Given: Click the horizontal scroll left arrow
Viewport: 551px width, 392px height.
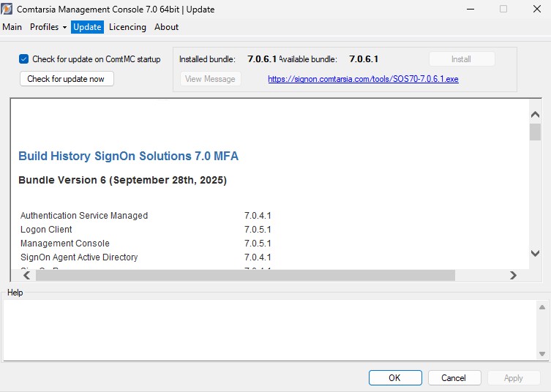Looking at the screenshot, I should (x=26, y=276).
